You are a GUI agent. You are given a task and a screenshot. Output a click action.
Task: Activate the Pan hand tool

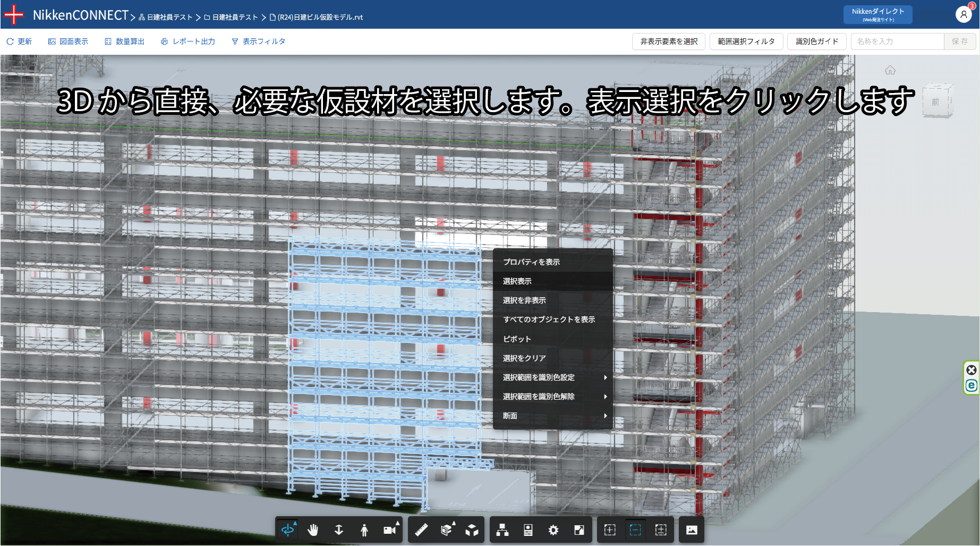(x=313, y=530)
